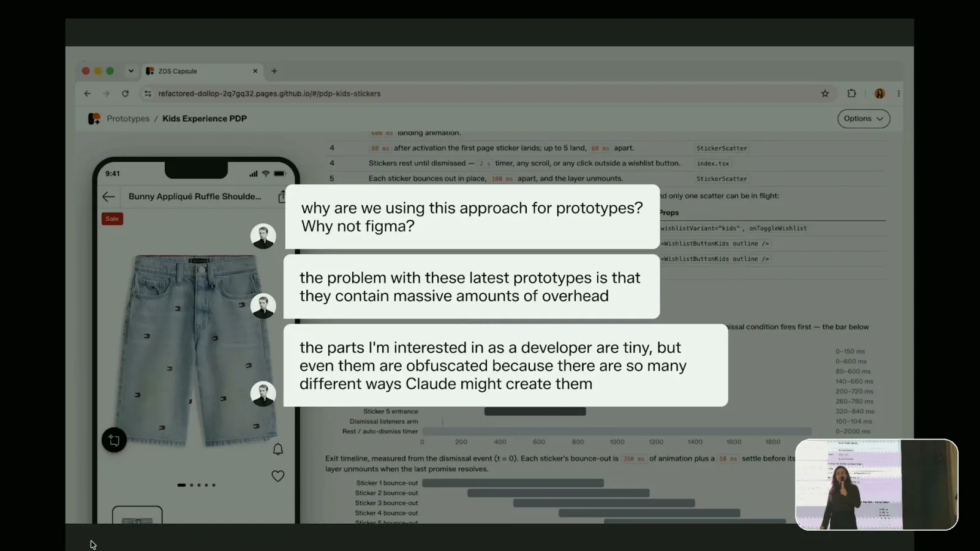This screenshot has width=980, height=551.
Task: Open a new browser tab with plus
Action: point(274,71)
